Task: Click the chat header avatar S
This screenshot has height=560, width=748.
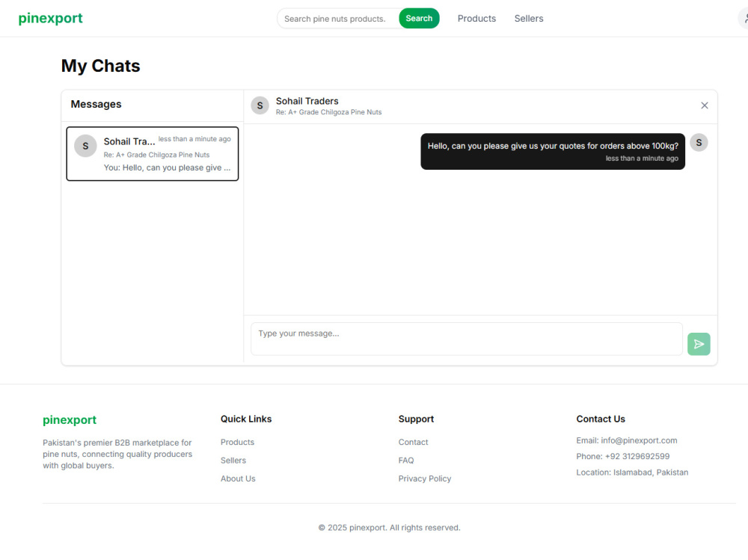Action: point(260,105)
